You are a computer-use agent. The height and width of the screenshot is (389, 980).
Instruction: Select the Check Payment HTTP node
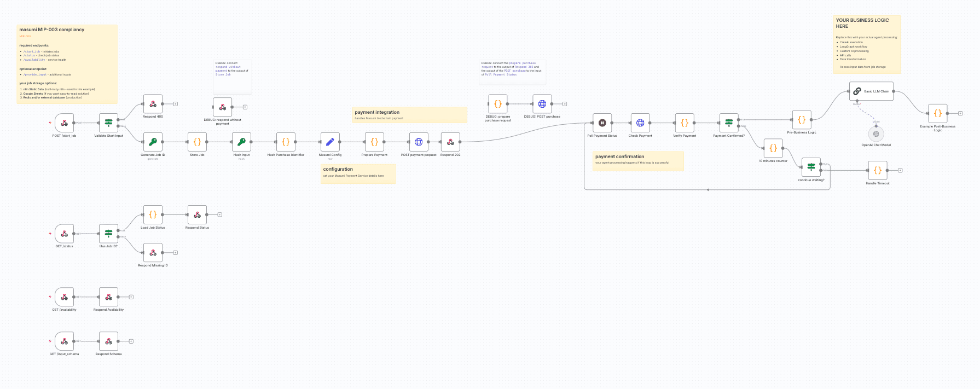640,123
